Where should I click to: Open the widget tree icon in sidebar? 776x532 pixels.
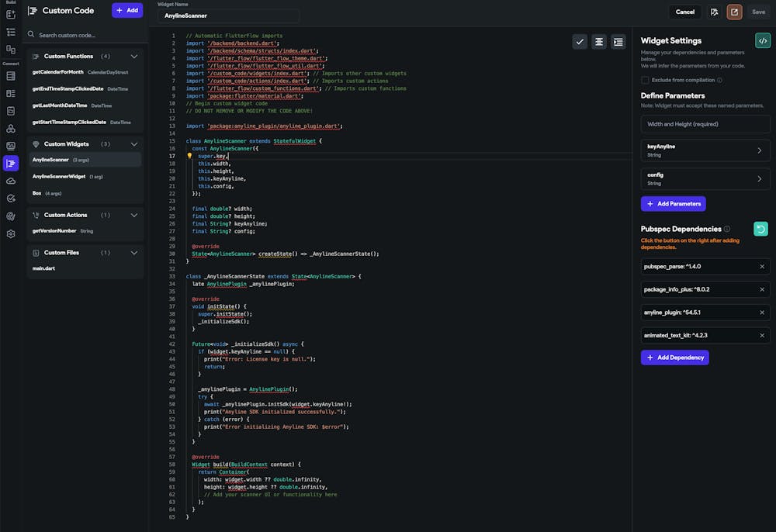(x=11, y=32)
